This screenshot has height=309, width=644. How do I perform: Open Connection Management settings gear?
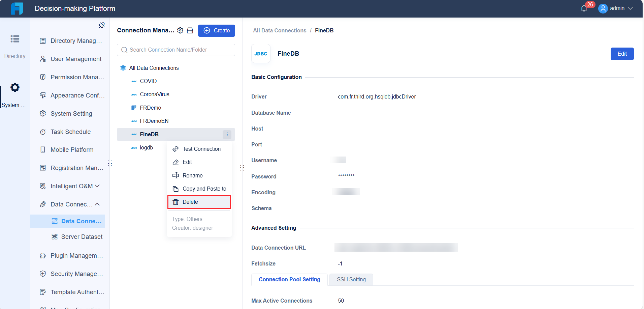[x=180, y=30]
